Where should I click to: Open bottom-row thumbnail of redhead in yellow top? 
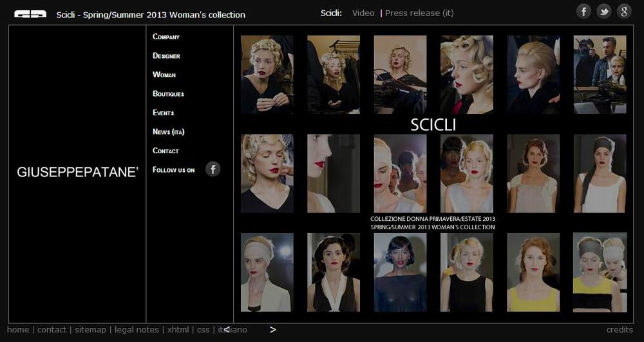[x=533, y=272]
